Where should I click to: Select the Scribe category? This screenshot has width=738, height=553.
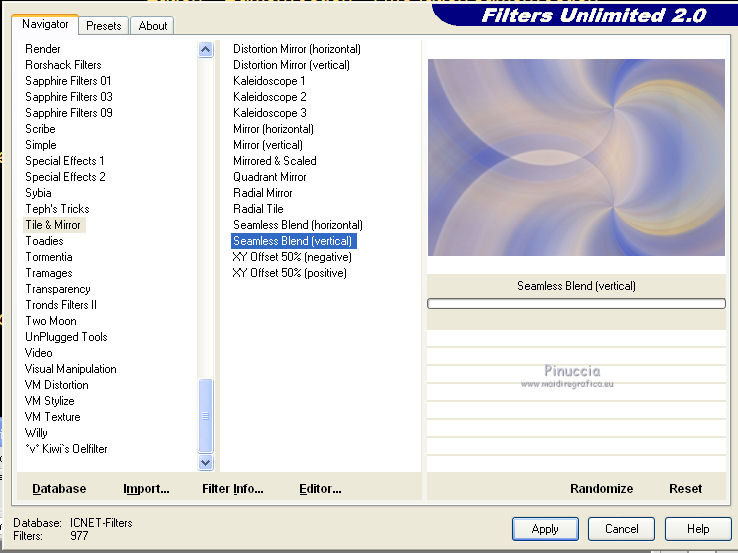(40, 129)
